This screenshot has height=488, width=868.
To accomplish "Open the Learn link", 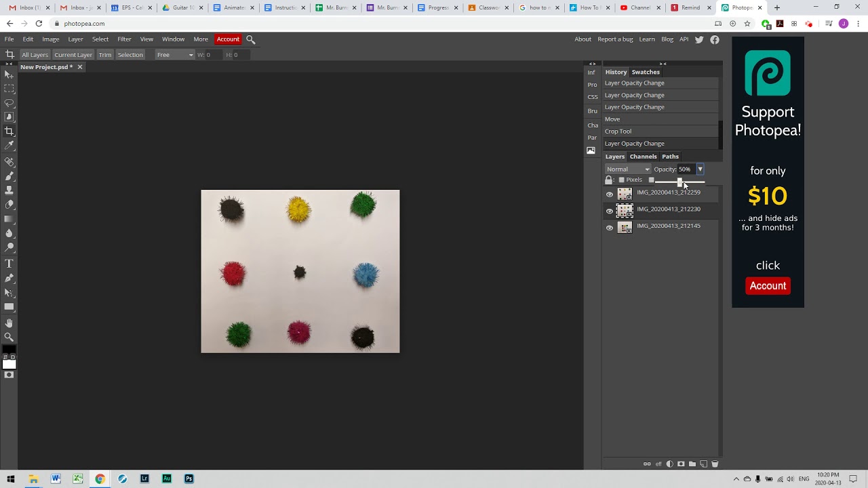I will point(647,39).
